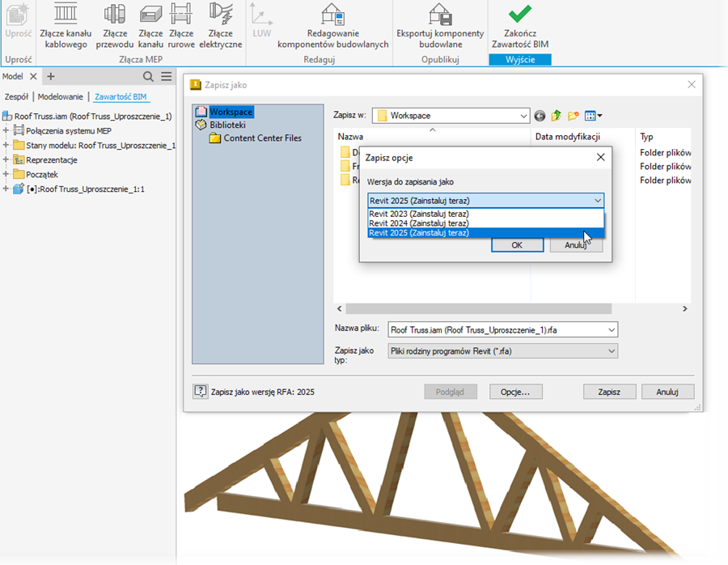The width and height of the screenshot is (728, 565).
Task: Sort files by Nazwa column
Action: coord(432,137)
